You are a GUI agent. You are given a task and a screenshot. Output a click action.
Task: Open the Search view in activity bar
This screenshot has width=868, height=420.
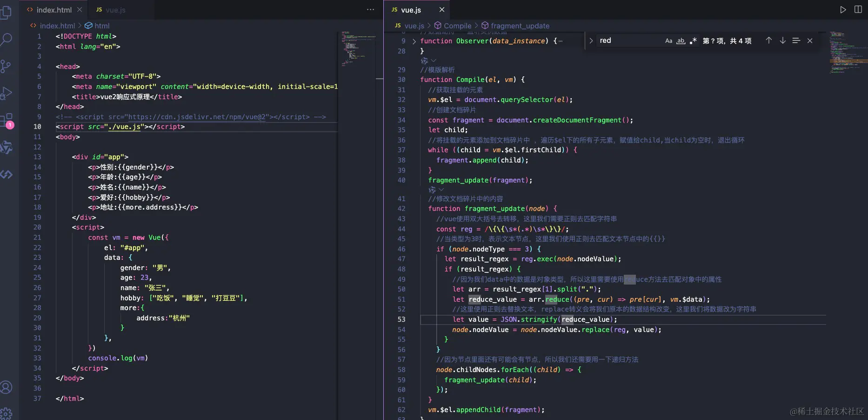point(6,39)
